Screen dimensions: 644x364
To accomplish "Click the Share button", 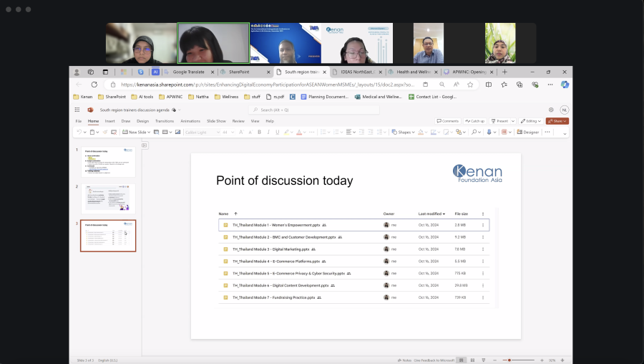I will pyautogui.click(x=557, y=121).
